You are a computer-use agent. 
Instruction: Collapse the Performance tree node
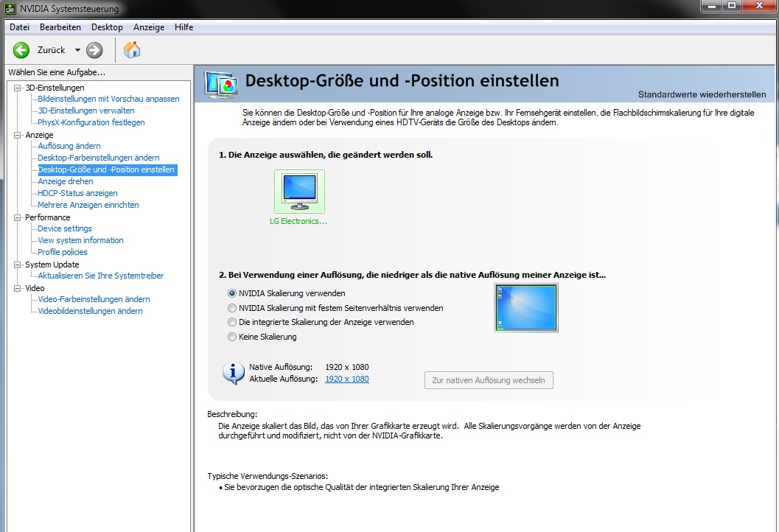pyautogui.click(x=18, y=217)
